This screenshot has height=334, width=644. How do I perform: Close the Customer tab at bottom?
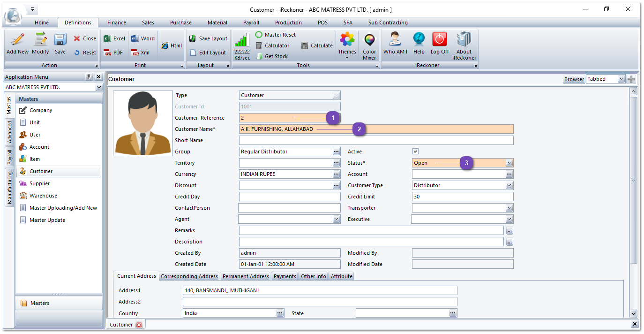(x=139, y=325)
